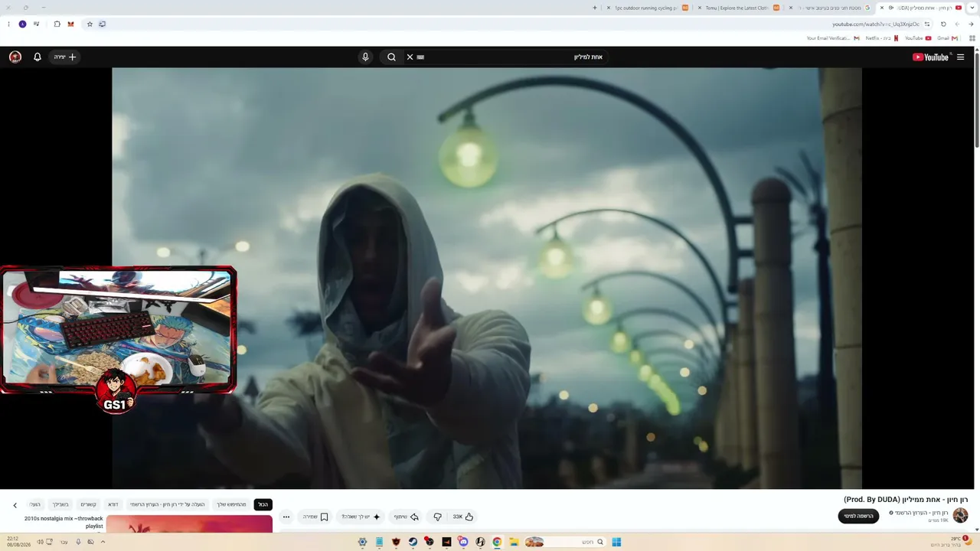This screenshot has height=551, width=980.
Task: Select the 'מהחיפוש שלך' filter chip
Action: (x=231, y=504)
